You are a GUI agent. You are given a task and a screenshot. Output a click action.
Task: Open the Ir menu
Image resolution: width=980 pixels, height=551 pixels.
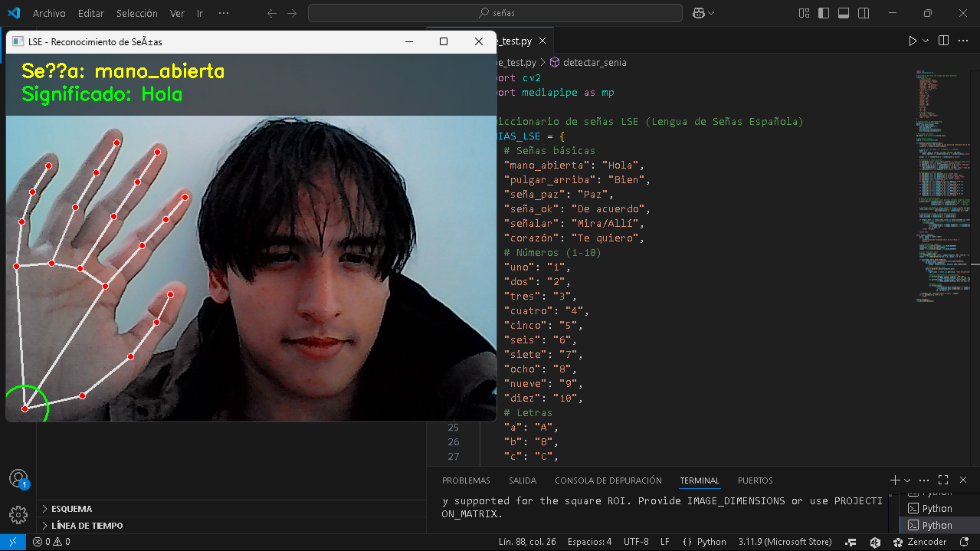pyautogui.click(x=200, y=13)
